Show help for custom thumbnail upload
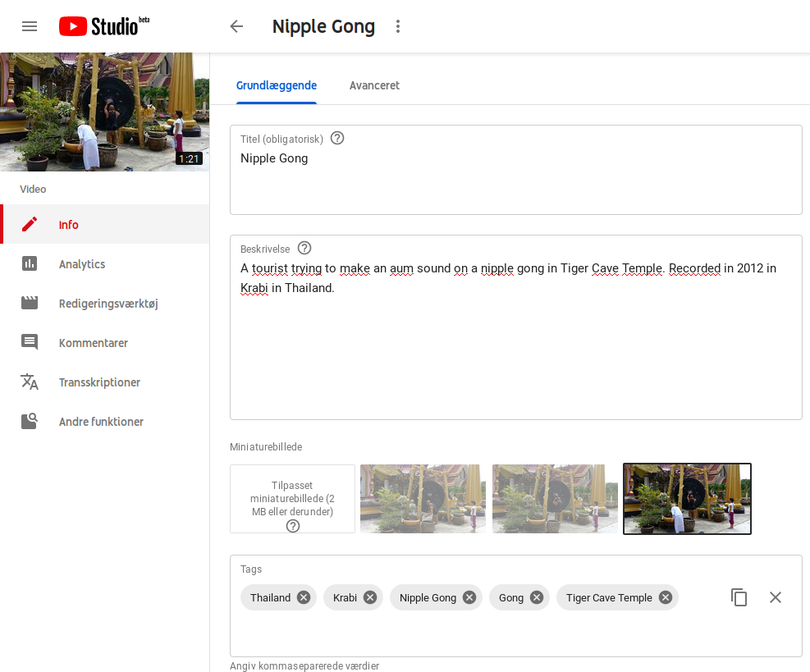 coord(293,526)
